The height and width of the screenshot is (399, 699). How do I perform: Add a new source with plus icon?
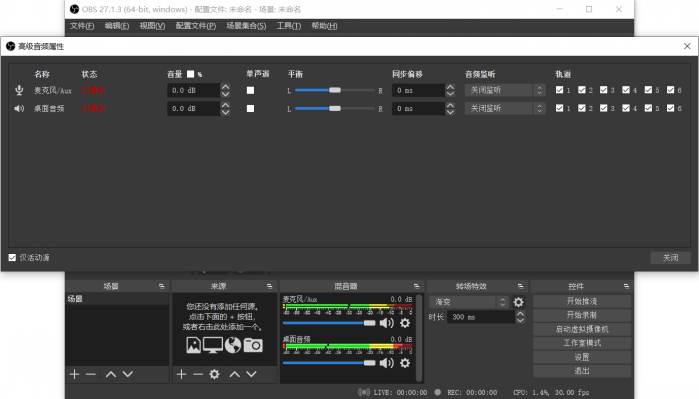pos(181,374)
